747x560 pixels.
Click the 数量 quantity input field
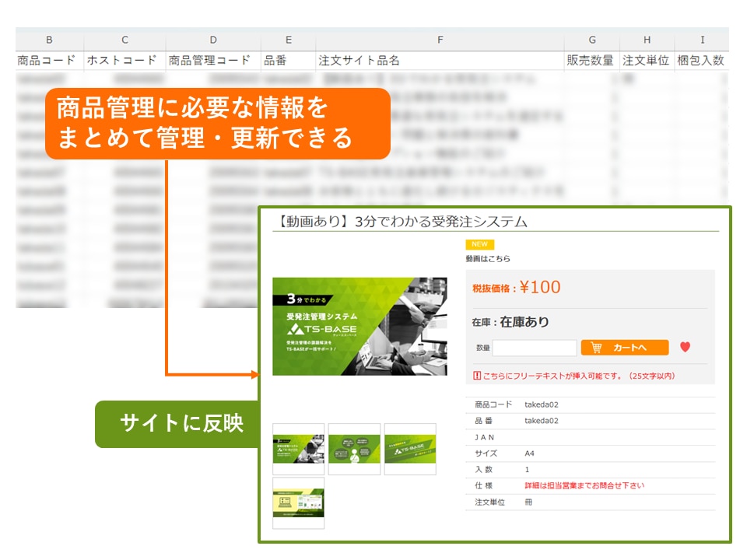(x=535, y=348)
